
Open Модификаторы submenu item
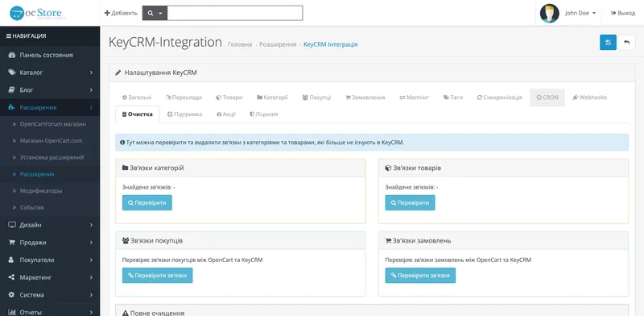(50, 191)
